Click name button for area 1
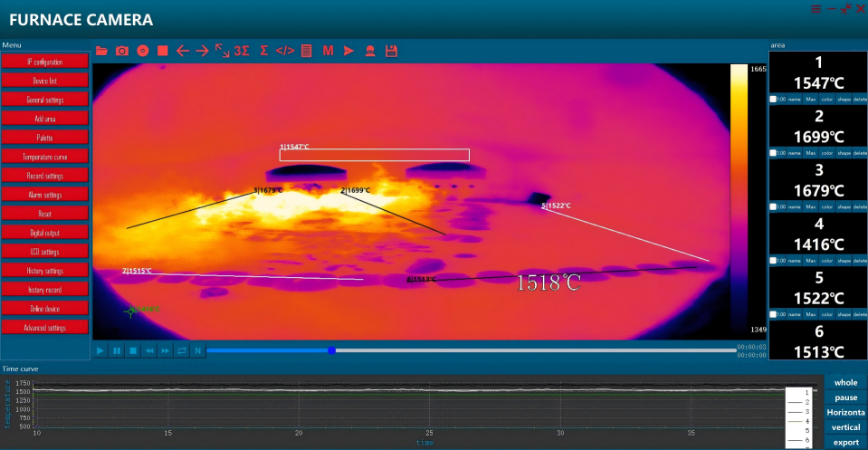Viewport: 868px width, 450px height. point(795,99)
